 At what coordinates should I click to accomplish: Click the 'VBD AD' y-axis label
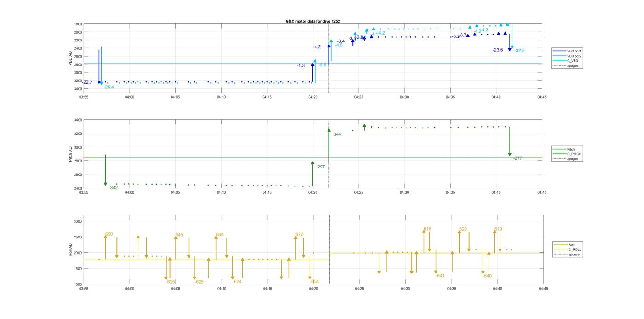[71, 58]
